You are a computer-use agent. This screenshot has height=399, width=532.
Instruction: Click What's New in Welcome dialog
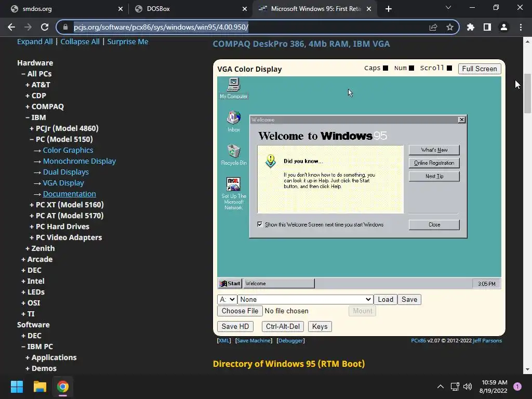[434, 150]
